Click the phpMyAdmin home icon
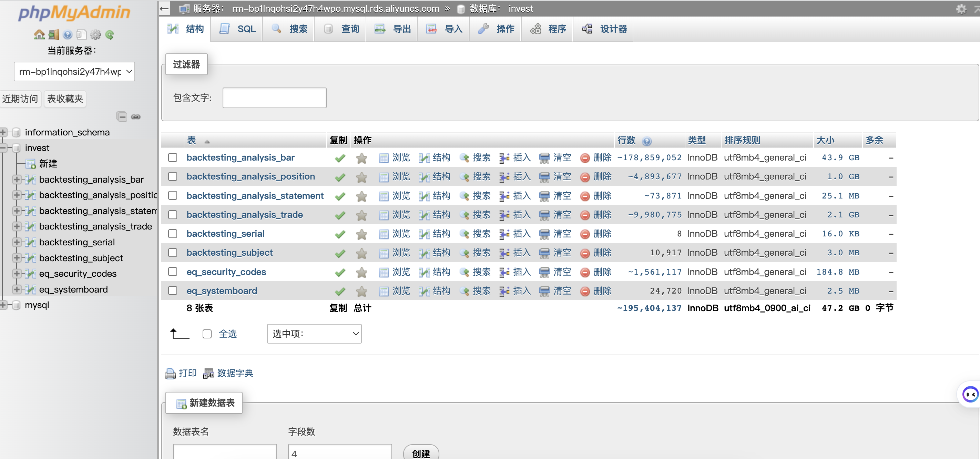Screen dimensions: 980x459 [39, 35]
